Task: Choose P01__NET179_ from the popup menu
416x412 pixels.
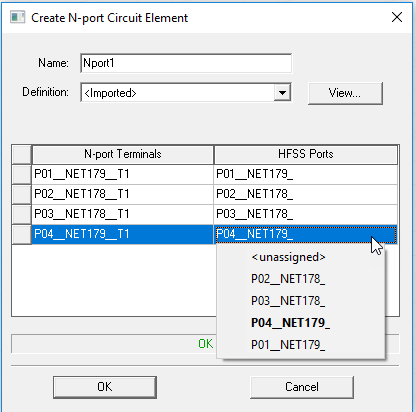Action: pyautogui.click(x=301, y=345)
